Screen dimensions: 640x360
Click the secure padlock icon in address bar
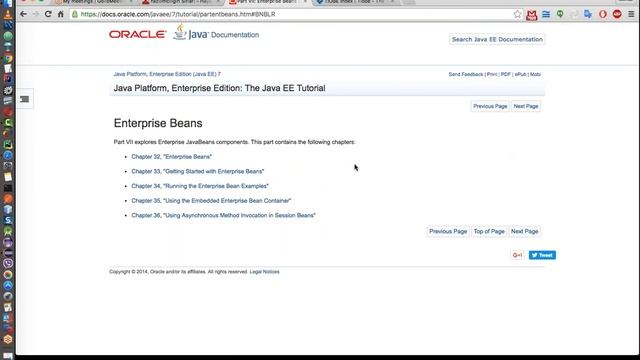pos(75,14)
